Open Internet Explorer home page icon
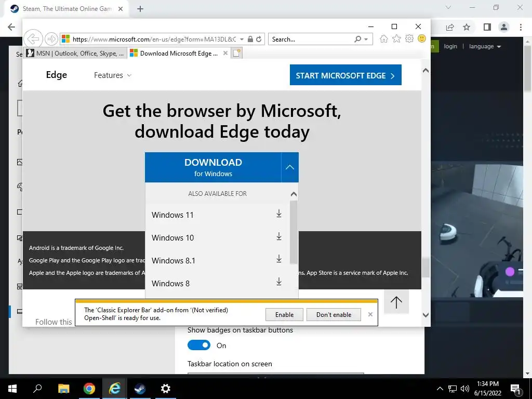532x399 pixels. 384,38
